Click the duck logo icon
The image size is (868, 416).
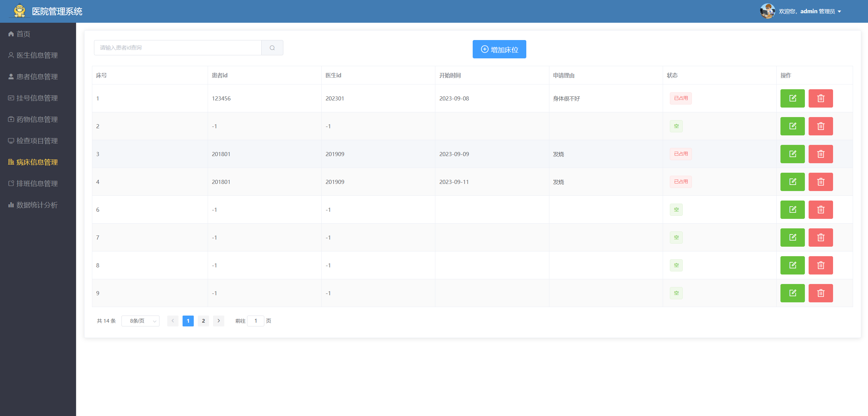(20, 11)
